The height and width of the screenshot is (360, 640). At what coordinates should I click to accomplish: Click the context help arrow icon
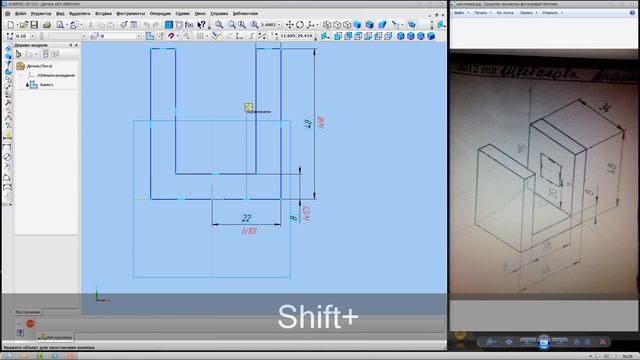(201, 25)
